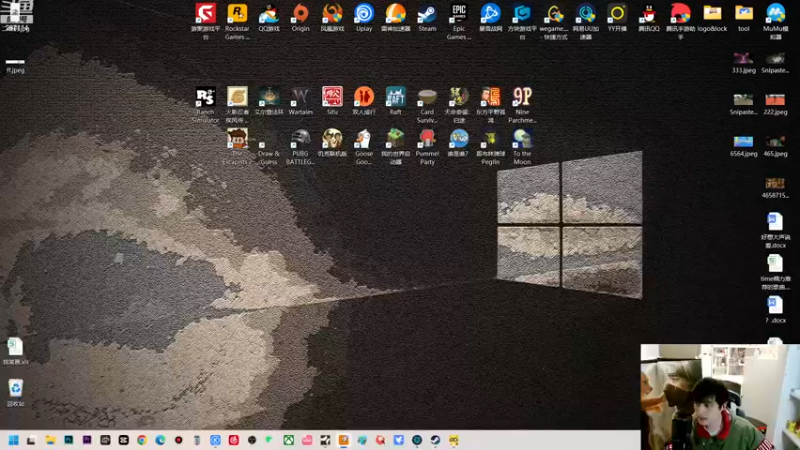800x450 pixels.
Task: Open the Steam shortcut on the desktop
Action: (x=427, y=18)
